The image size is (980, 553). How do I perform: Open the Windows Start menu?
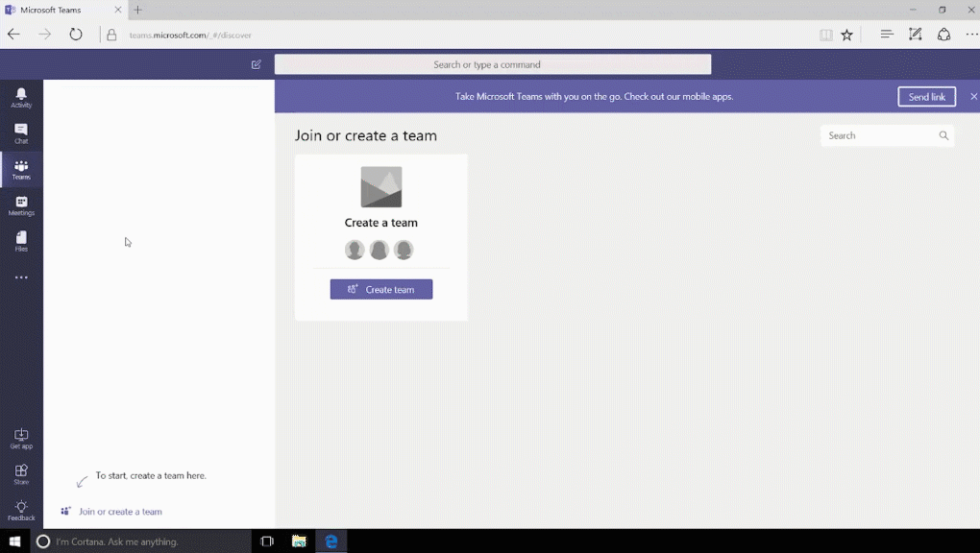15,541
